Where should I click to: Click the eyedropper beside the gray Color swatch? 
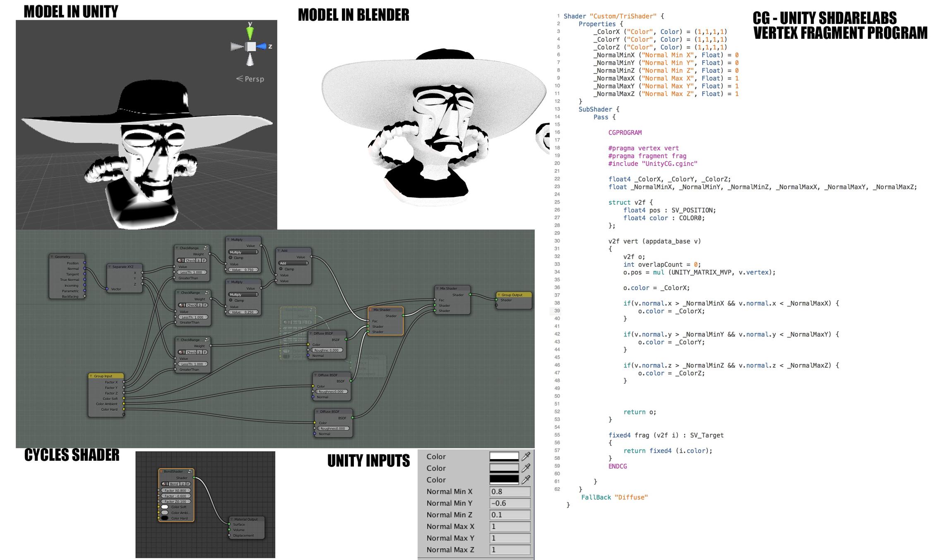click(526, 468)
